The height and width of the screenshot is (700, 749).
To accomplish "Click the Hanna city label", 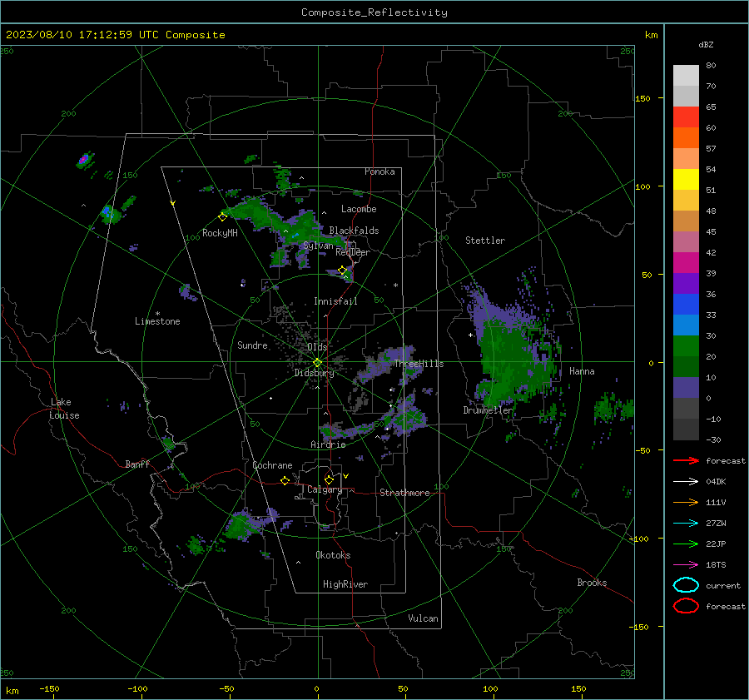I will click(x=582, y=372).
